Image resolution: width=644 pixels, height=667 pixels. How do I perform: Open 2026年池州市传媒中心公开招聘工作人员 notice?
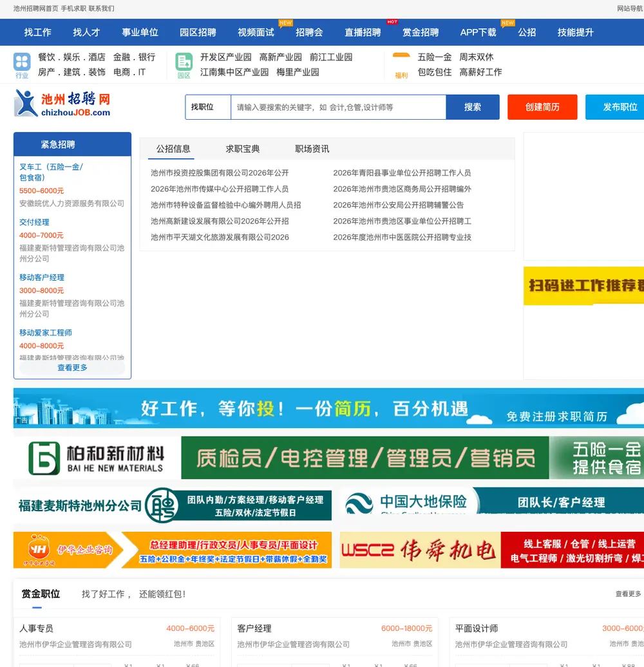[220, 189]
